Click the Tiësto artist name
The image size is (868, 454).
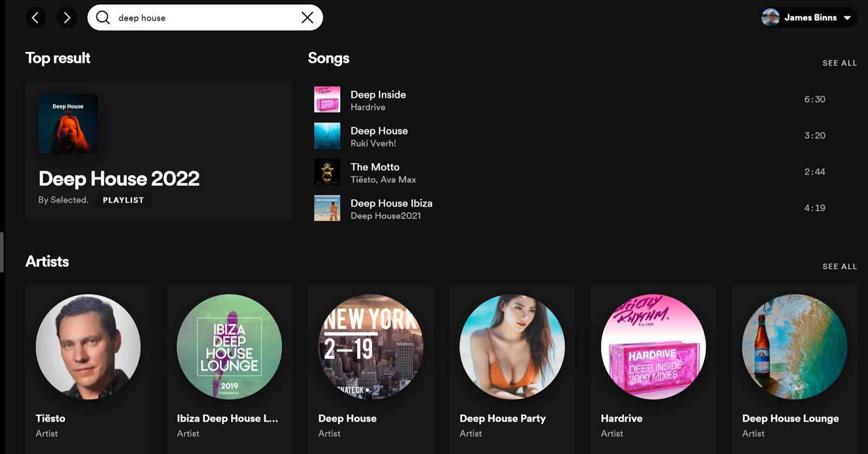point(50,418)
